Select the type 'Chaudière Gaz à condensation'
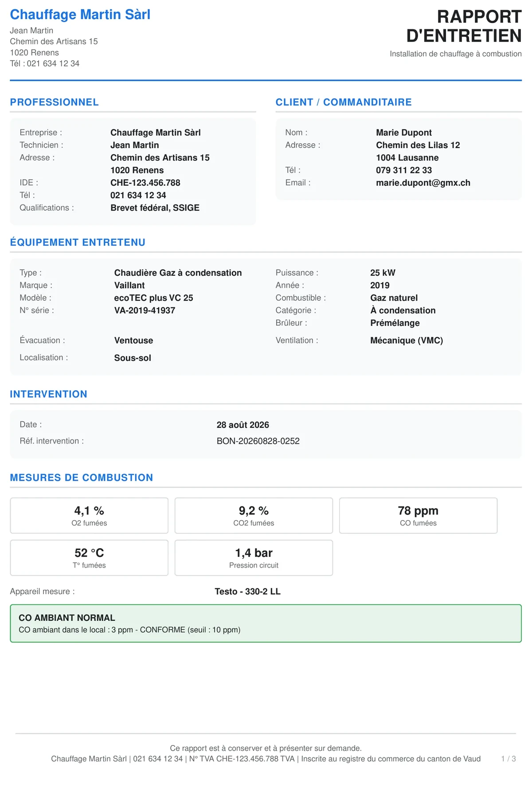Image resolution: width=532 pixels, height=792 pixels. 178,273
